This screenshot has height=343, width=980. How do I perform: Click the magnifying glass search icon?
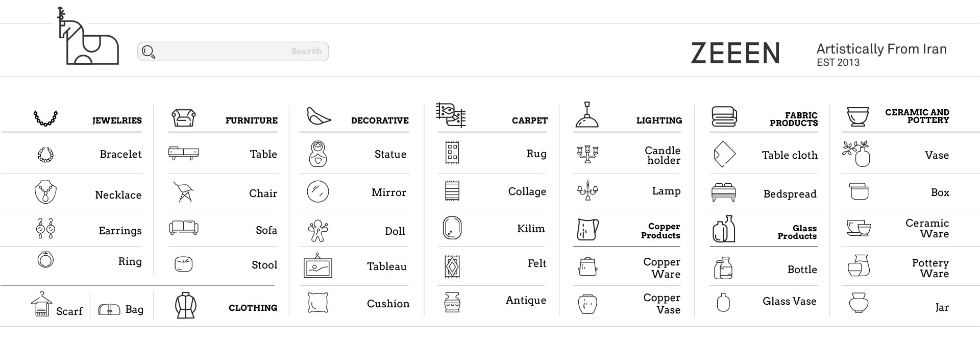148,52
